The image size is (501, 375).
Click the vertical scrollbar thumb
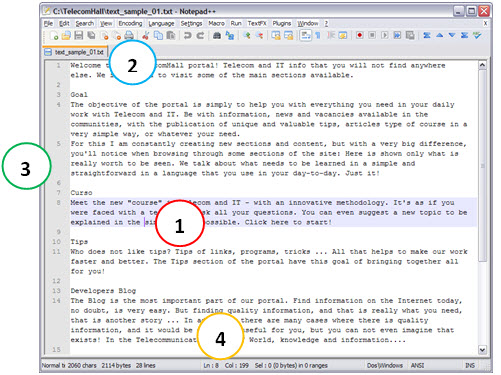coord(482,166)
